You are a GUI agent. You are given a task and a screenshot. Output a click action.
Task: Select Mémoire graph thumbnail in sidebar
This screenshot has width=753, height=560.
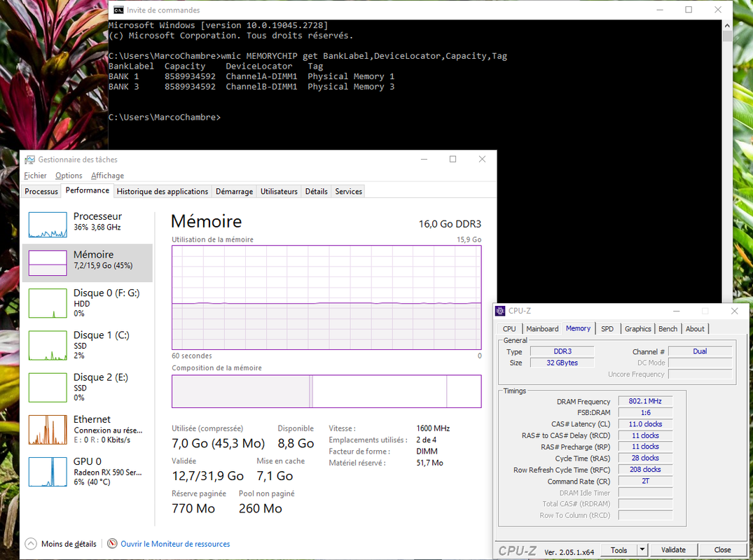tap(48, 263)
